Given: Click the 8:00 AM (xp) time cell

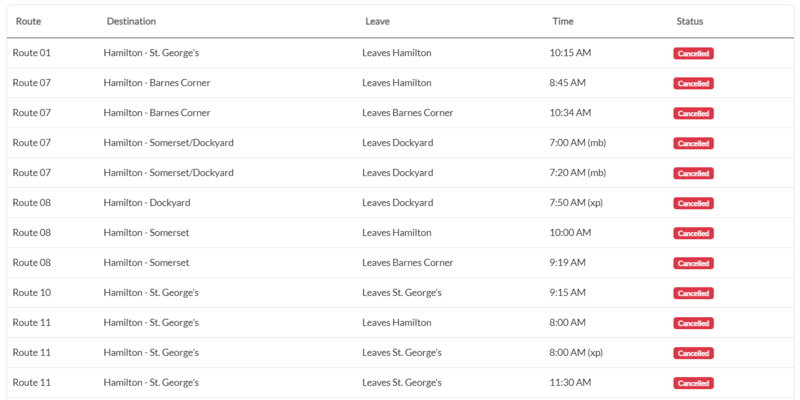Looking at the screenshot, I should (x=576, y=353).
